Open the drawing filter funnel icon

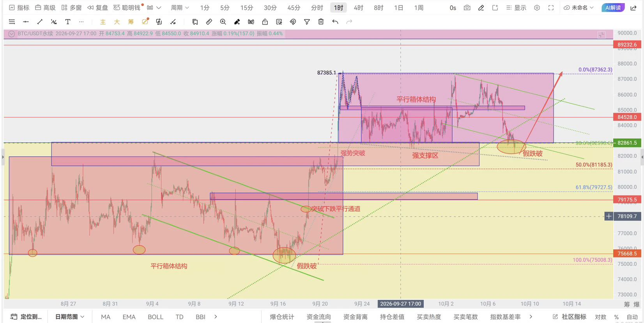coord(307,22)
